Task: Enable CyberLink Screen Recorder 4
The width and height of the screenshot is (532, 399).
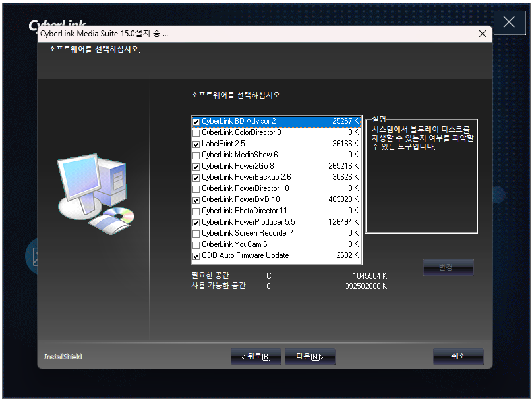Action: (195, 234)
